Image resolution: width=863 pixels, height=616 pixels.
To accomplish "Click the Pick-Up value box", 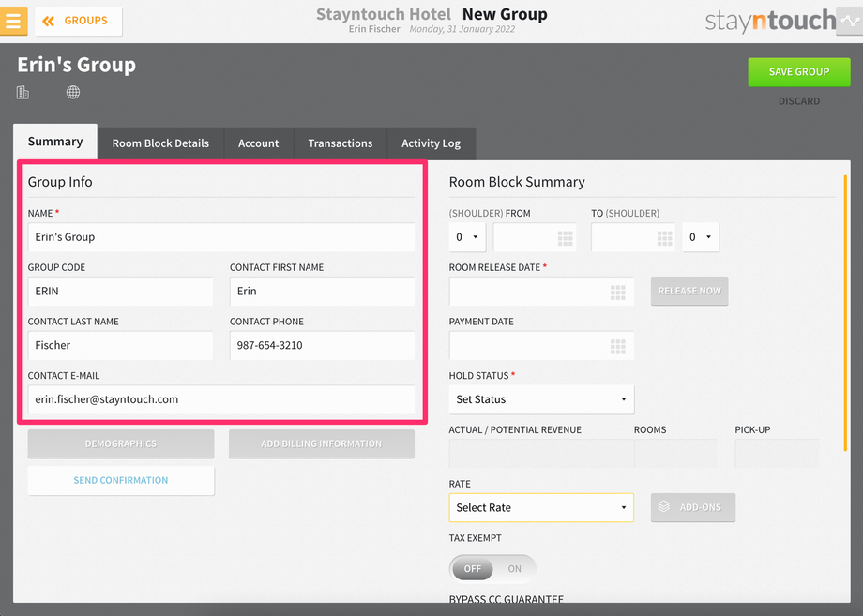I will 777,453.
